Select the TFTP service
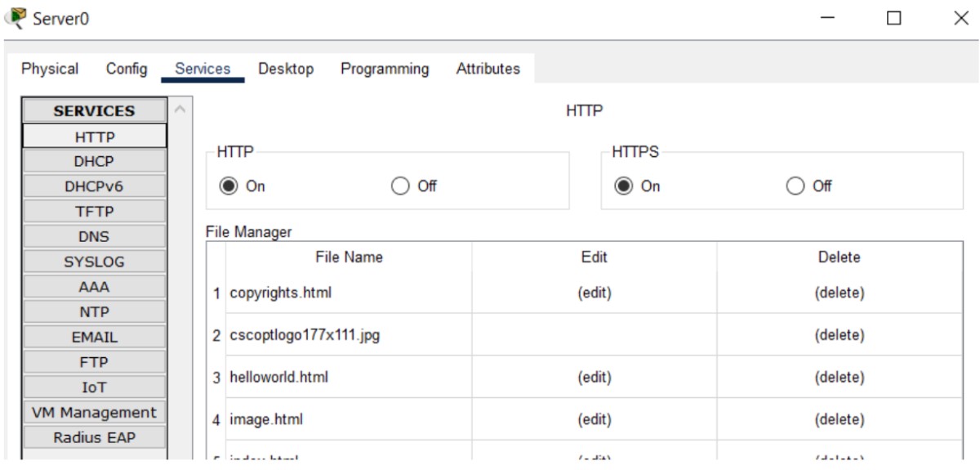Image resolution: width=980 pixels, height=470 pixels. point(95,212)
